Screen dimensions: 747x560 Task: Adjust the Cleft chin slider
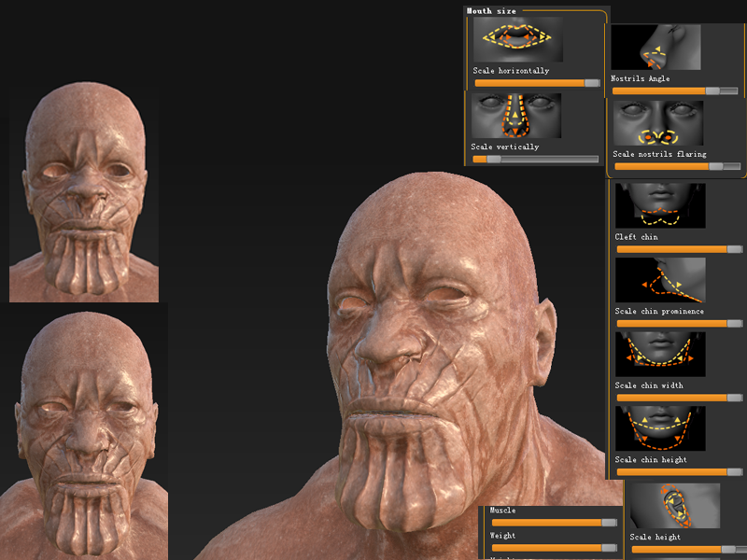(x=680, y=249)
